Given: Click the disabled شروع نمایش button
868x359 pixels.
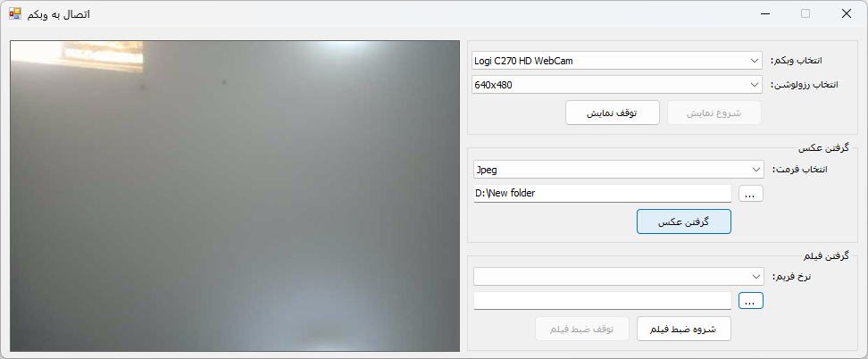Looking at the screenshot, I should [x=714, y=113].
